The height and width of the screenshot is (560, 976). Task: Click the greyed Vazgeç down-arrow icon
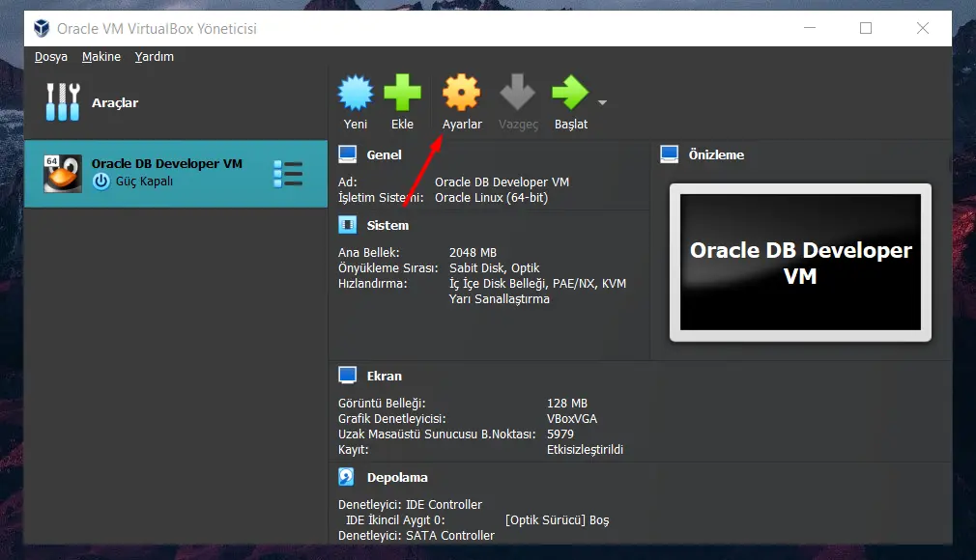click(x=518, y=94)
